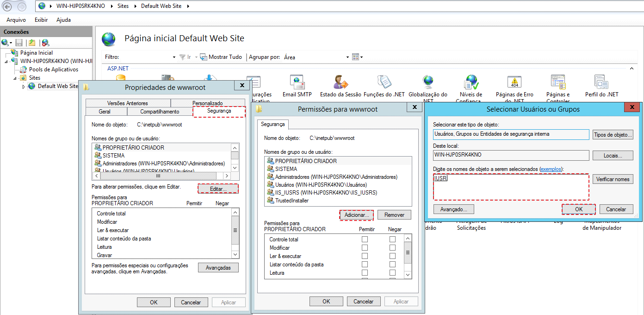This screenshot has height=315, width=644.
Task: Click the save icon in Conexões toolbar
Action: click(x=19, y=43)
